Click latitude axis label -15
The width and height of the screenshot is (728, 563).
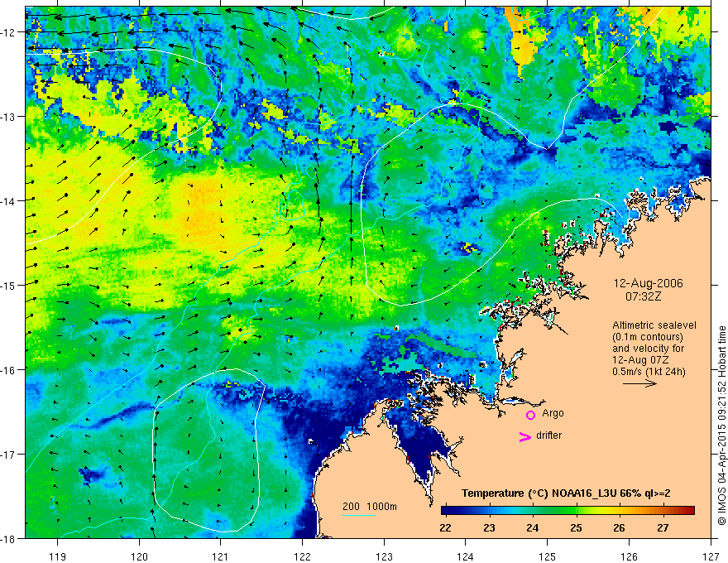[9, 285]
